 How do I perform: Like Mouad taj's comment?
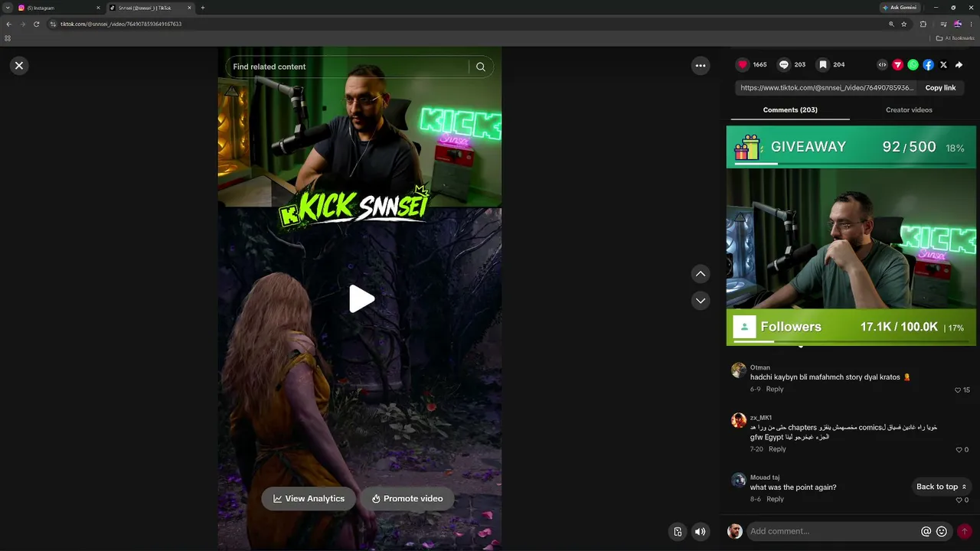point(958,500)
